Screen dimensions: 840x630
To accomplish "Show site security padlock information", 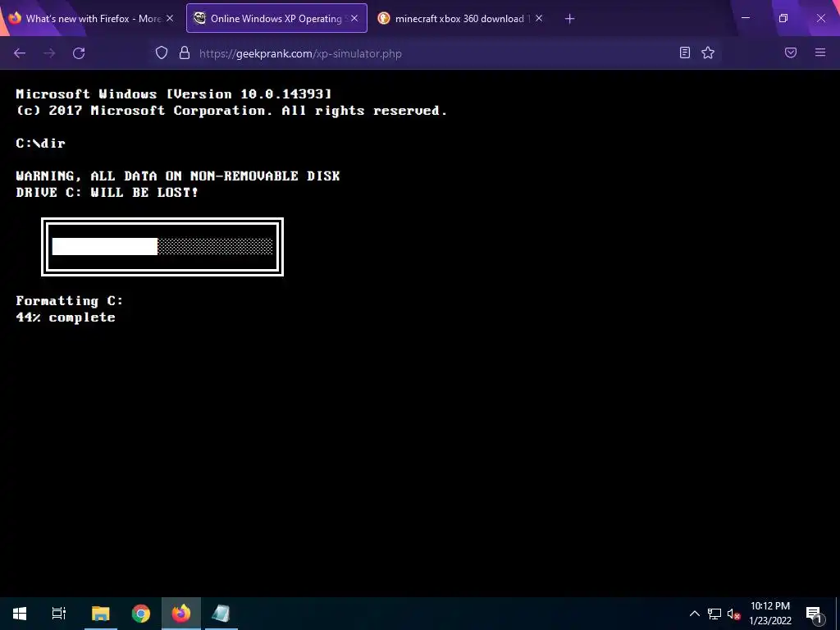I will click(x=185, y=52).
